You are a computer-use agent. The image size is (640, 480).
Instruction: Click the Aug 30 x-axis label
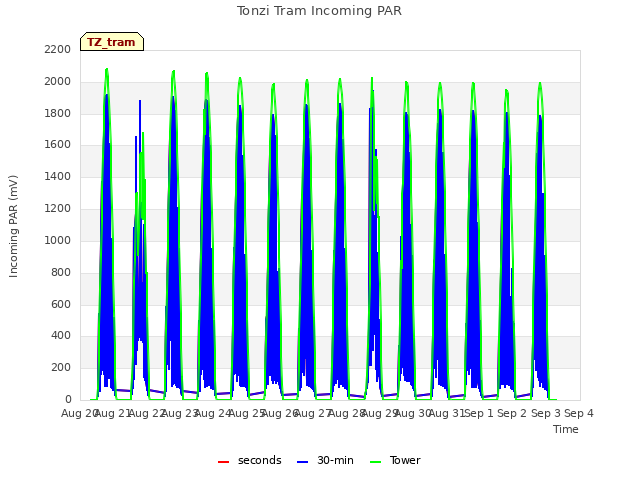pyautogui.click(x=413, y=413)
